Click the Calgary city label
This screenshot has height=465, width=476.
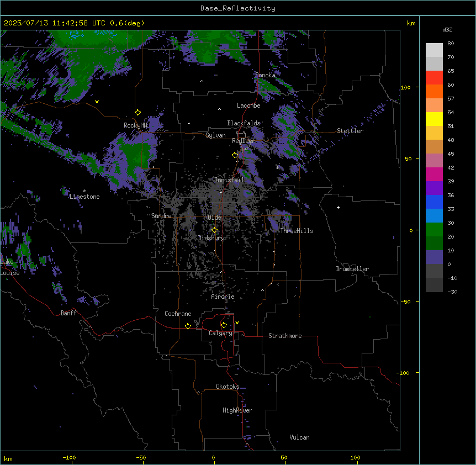point(220,333)
